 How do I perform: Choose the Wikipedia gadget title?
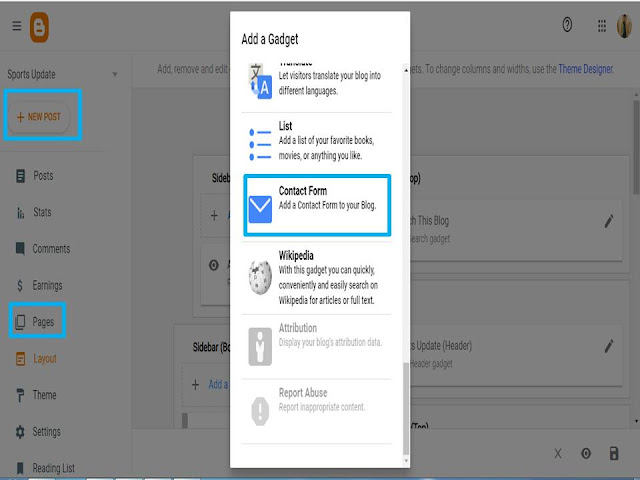point(296,256)
